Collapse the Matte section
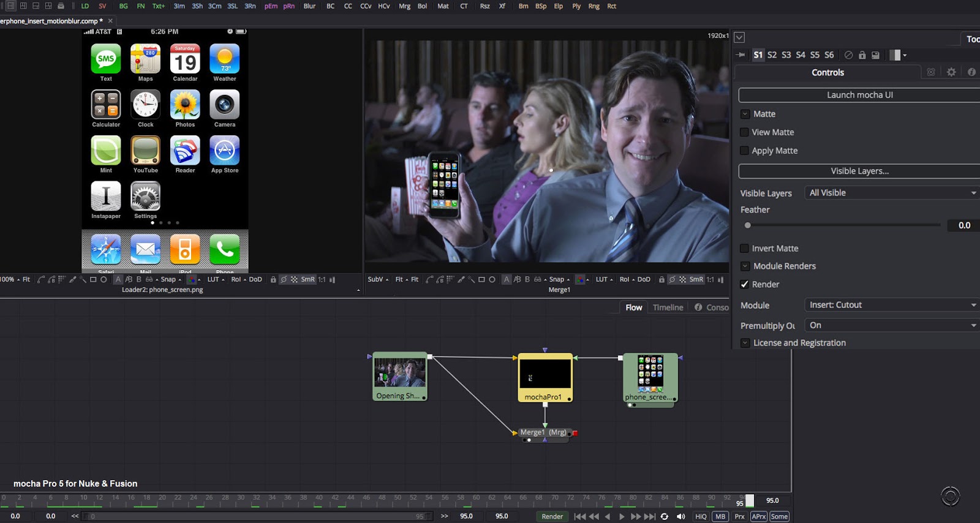The image size is (980, 523). coord(745,114)
